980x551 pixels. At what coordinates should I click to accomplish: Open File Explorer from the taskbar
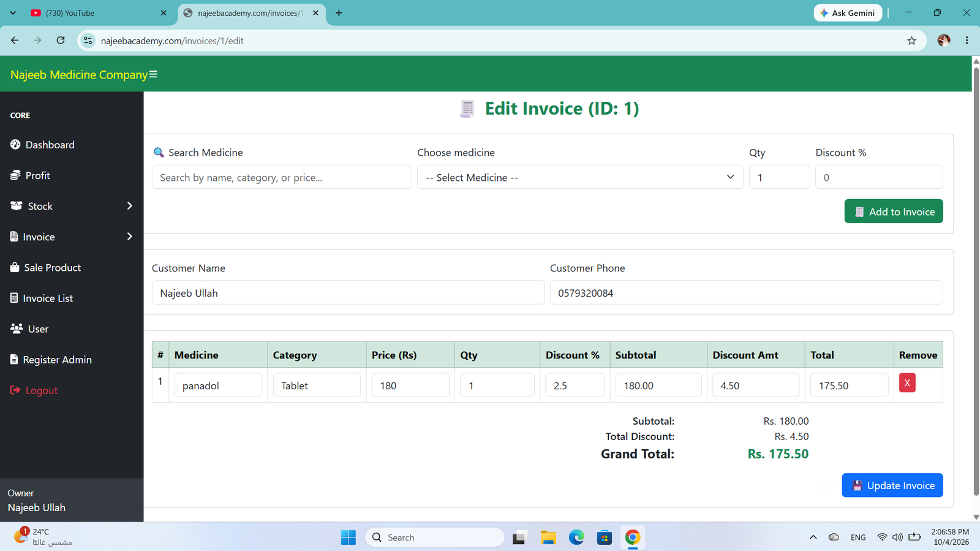click(x=548, y=538)
